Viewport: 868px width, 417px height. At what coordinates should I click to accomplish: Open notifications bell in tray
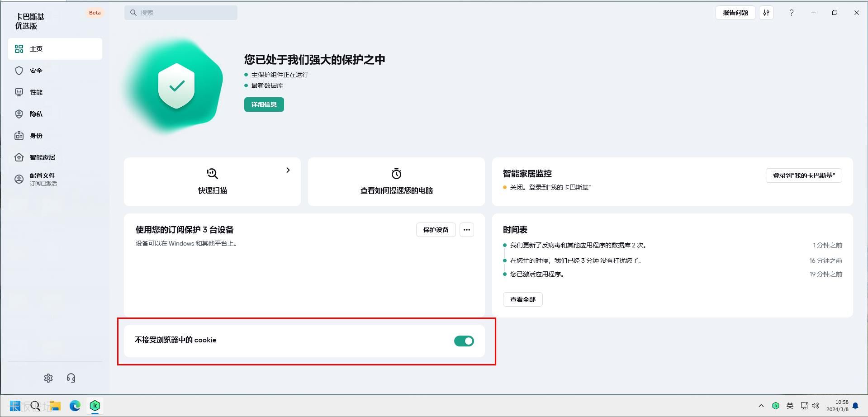(x=855, y=406)
